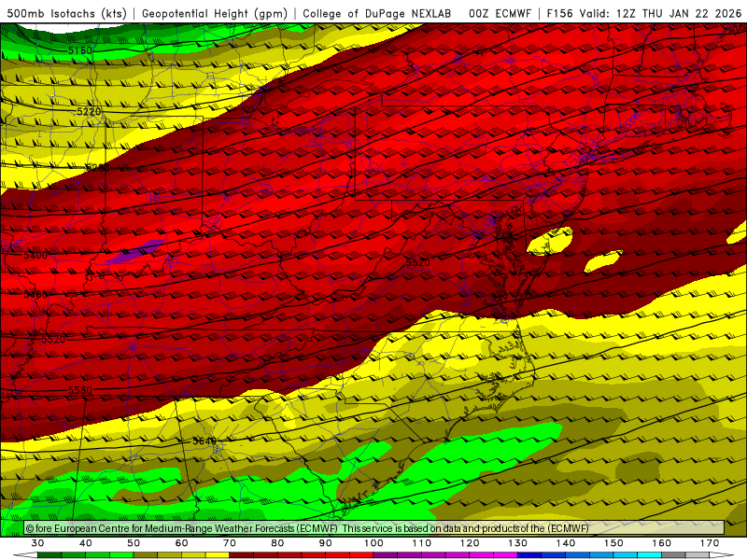Select the 5640 height contour label

point(204,441)
